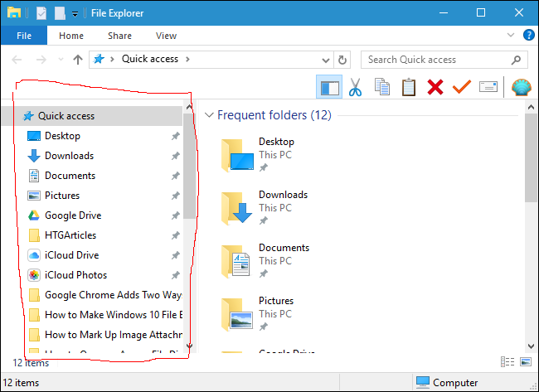Click the Quick Access Toolbar Properties icon
The image size is (539, 392).
41,13
